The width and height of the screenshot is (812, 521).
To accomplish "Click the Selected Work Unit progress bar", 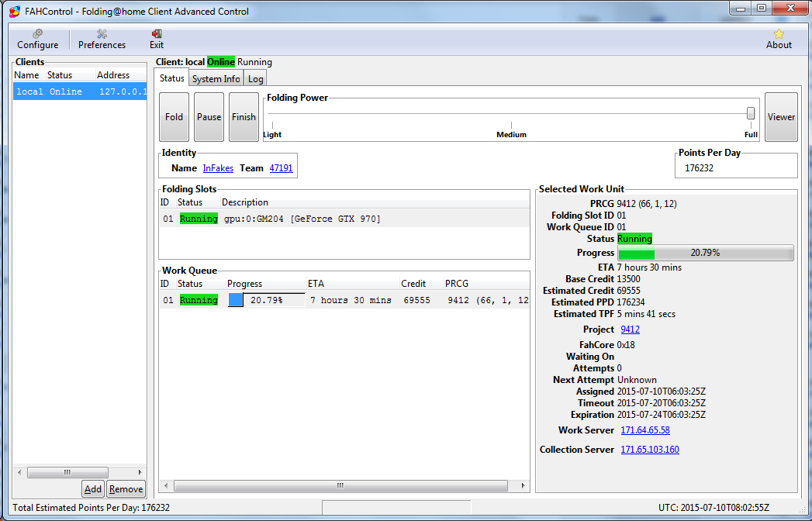I will pos(705,253).
